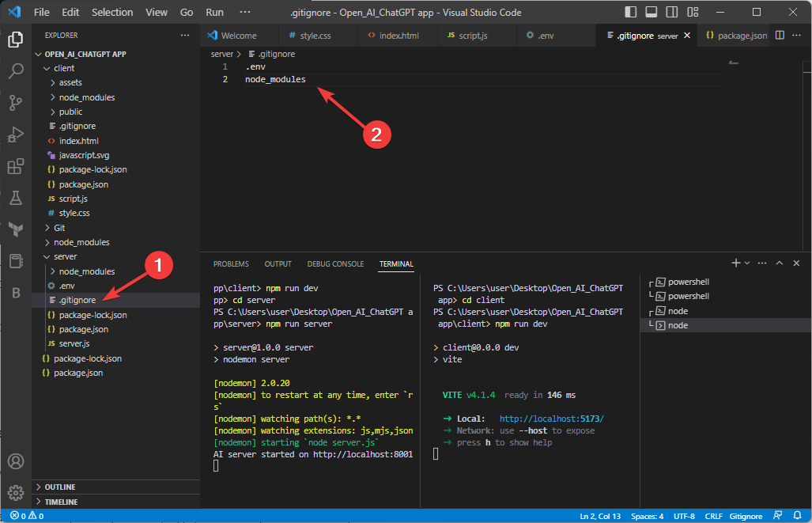
Task: Switch to the index.html tab
Action: click(x=398, y=36)
